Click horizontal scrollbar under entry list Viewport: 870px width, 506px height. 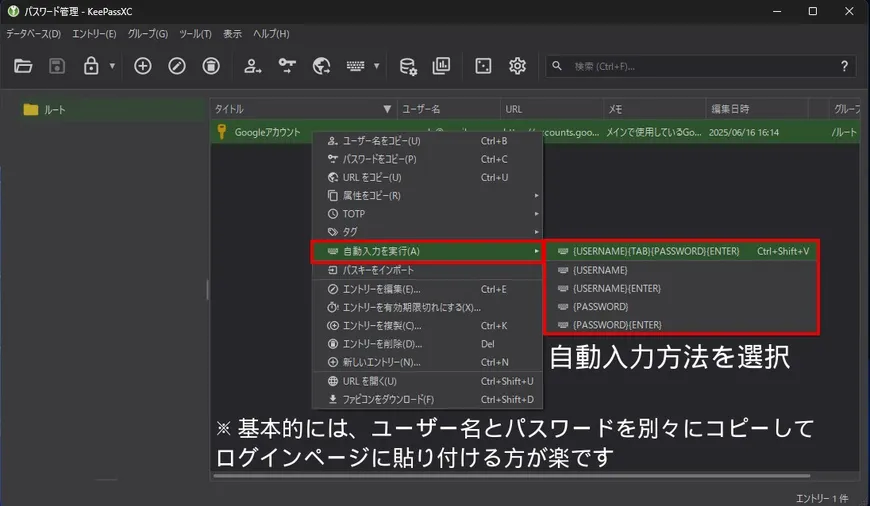(512, 475)
